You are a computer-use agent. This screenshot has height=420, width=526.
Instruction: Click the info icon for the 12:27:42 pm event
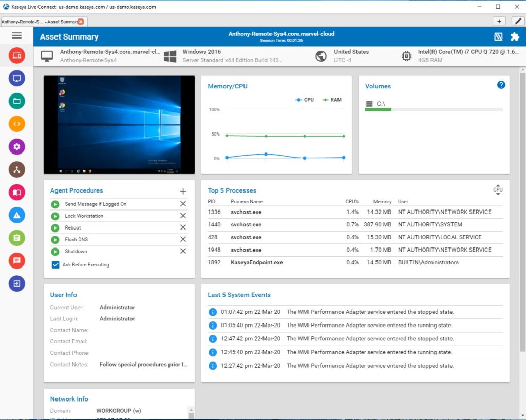[x=213, y=366]
